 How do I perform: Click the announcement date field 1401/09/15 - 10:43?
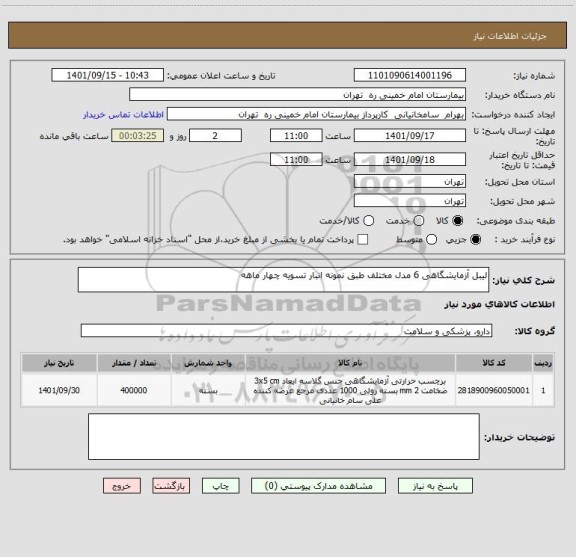[x=108, y=75]
